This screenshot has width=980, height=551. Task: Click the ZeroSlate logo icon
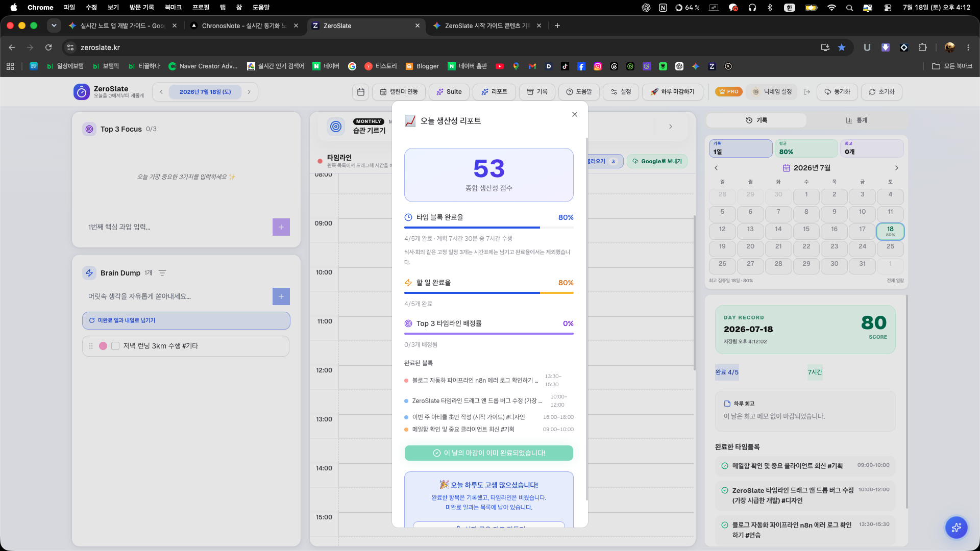pos(82,92)
